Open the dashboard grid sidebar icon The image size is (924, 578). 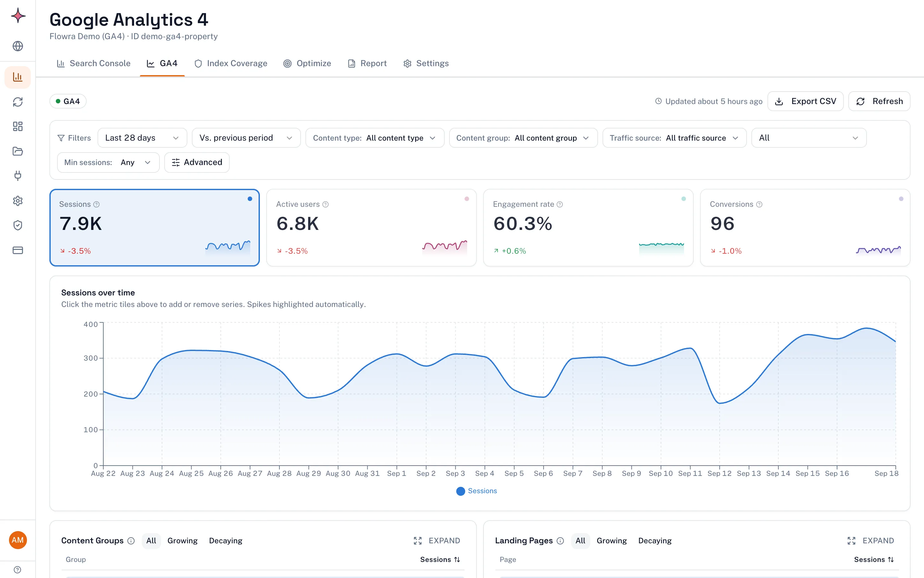tap(18, 127)
